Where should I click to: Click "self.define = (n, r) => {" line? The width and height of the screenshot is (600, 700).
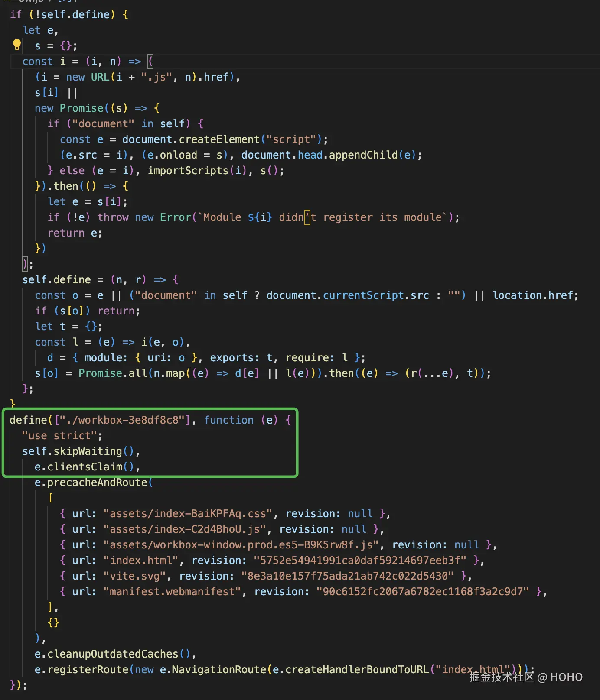(x=101, y=280)
